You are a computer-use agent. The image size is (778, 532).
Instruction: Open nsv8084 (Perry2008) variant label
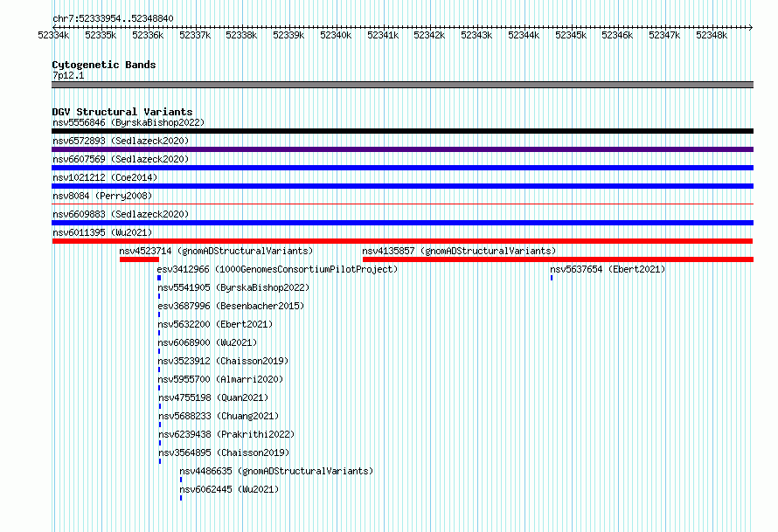[x=102, y=196]
